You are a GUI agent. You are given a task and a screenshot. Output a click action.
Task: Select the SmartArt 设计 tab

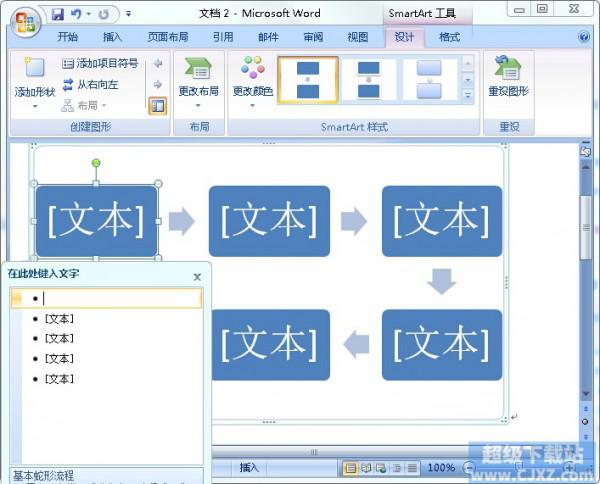(404, 37)
